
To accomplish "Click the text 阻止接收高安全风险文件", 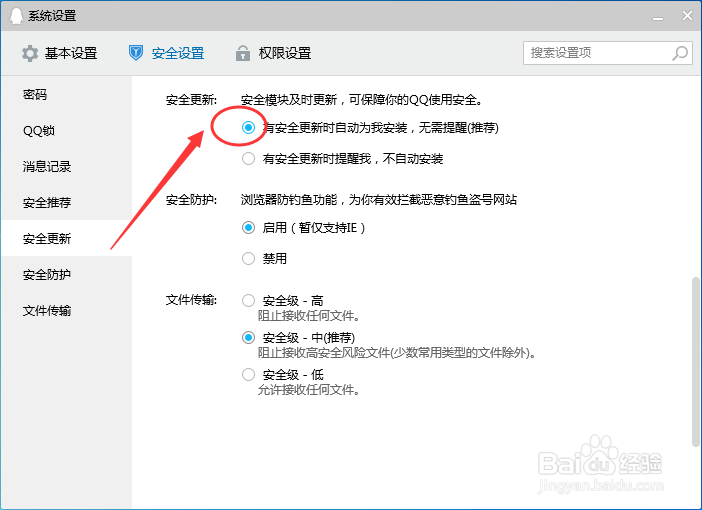I will pyautogui.click(x=324, y=353).
